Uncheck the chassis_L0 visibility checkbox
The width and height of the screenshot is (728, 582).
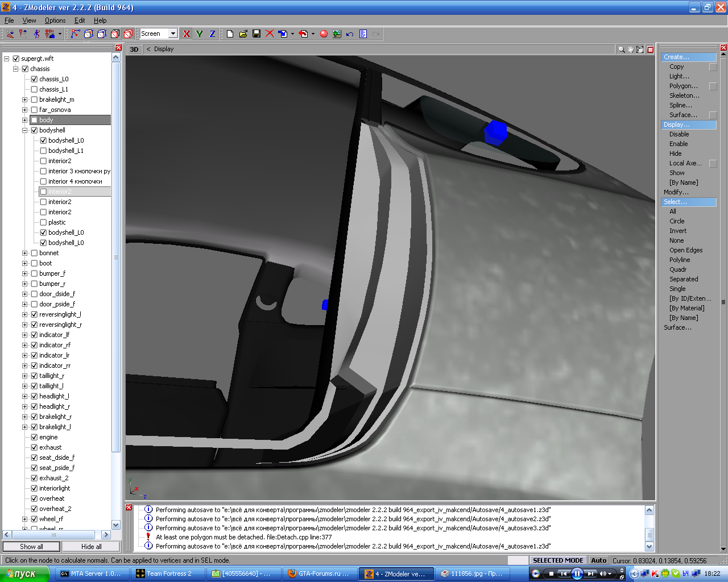34,79
